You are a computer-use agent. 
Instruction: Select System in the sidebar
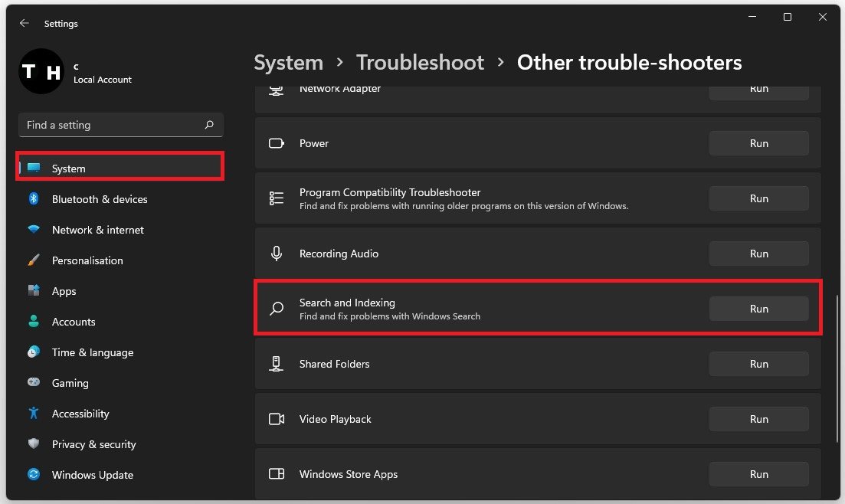[68, 169]
